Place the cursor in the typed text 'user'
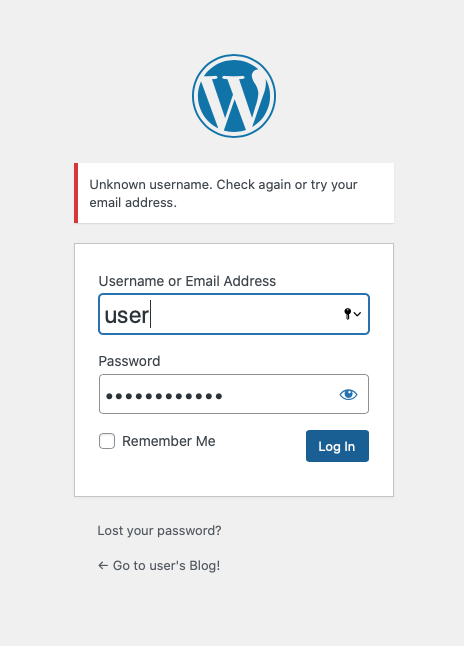 click(x=127, y=316)
